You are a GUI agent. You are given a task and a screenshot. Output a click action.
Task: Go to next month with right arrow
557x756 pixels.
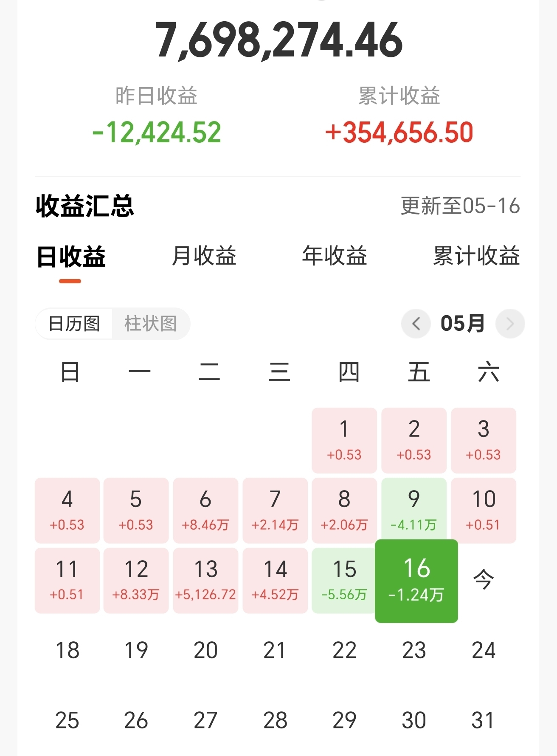(510, 324)
